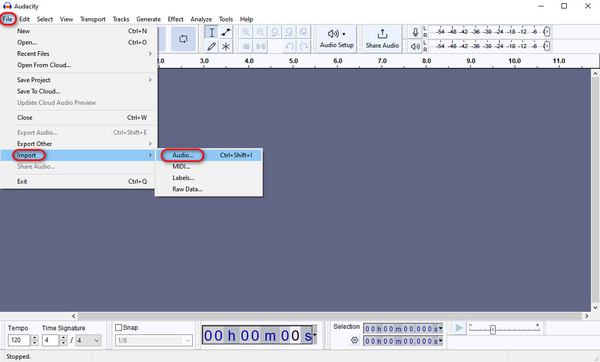Click Fit Selection to Width zoom icon
The width and height of the screenshot is (600, 362).
click(275, 33)
